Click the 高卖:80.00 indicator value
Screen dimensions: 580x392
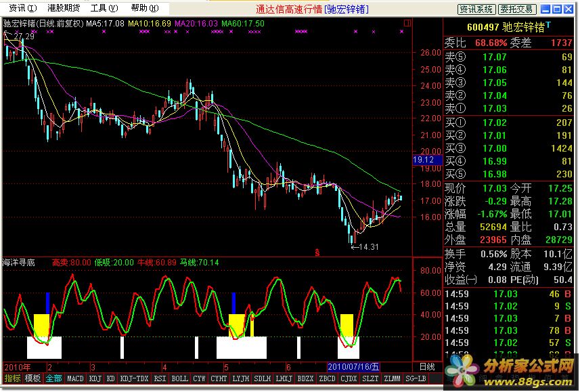[x=71, y=263]
